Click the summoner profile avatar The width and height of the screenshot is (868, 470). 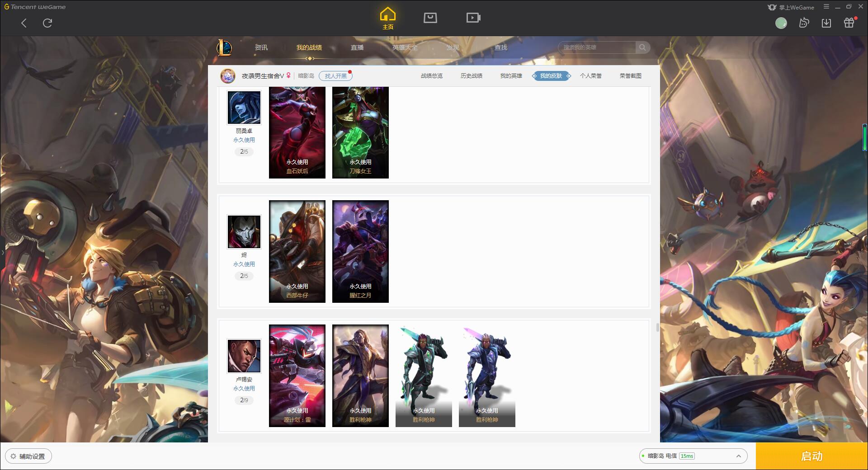pyautogui.click(x=228, y=75)
